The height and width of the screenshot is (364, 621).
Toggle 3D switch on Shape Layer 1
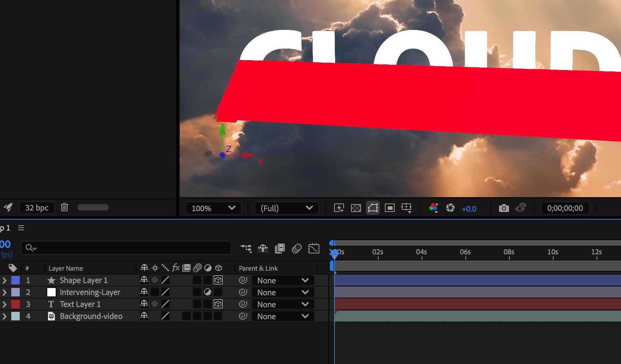click(218, 280)
